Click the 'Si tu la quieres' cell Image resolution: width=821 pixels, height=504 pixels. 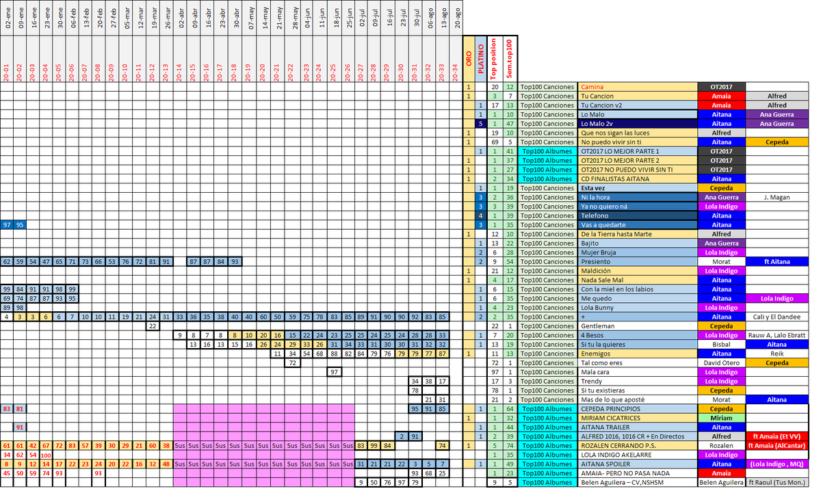[637, 345]
